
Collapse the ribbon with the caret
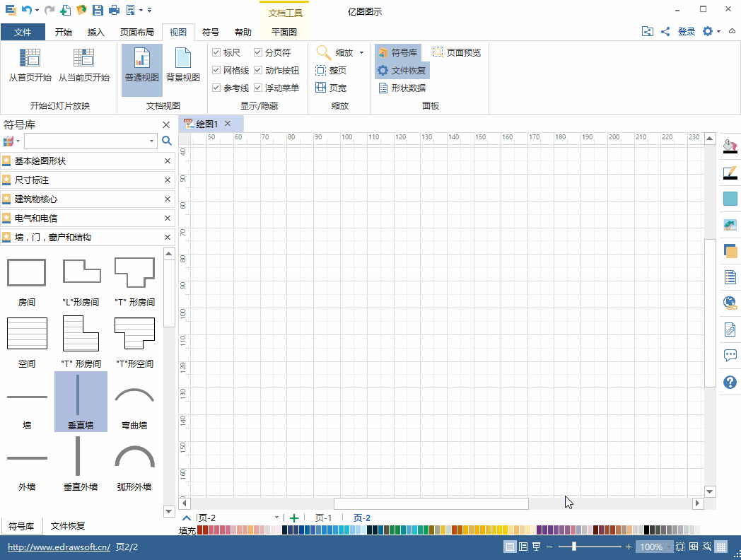732,32
